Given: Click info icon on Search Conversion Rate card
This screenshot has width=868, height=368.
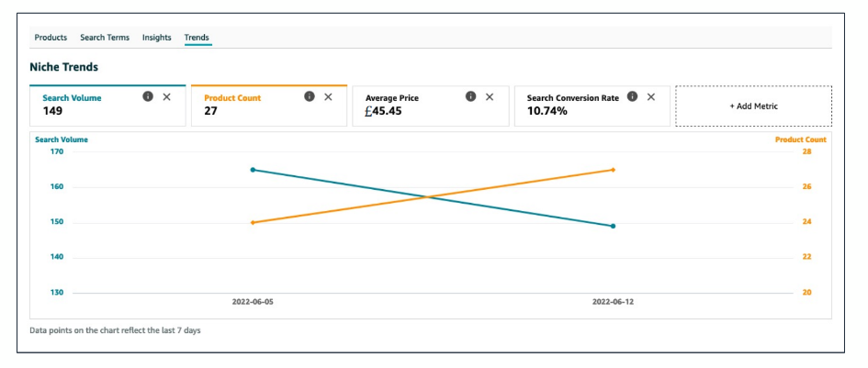Looking at the screenshot, I should coord(633,96).
